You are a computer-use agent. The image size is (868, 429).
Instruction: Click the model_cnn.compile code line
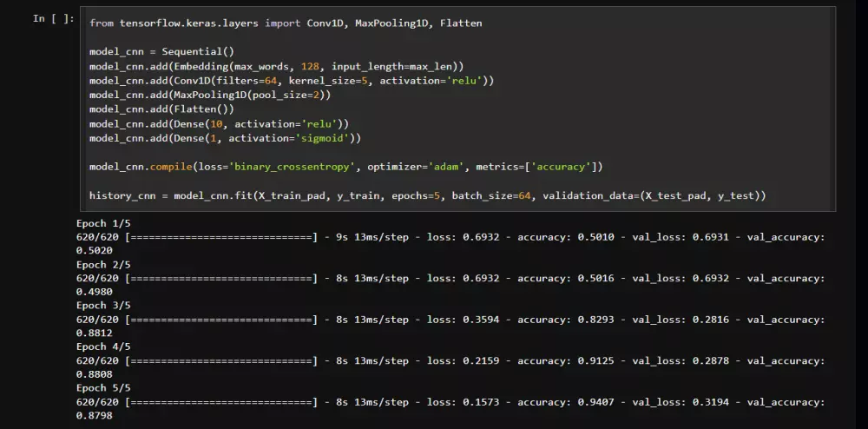(345, 166)
